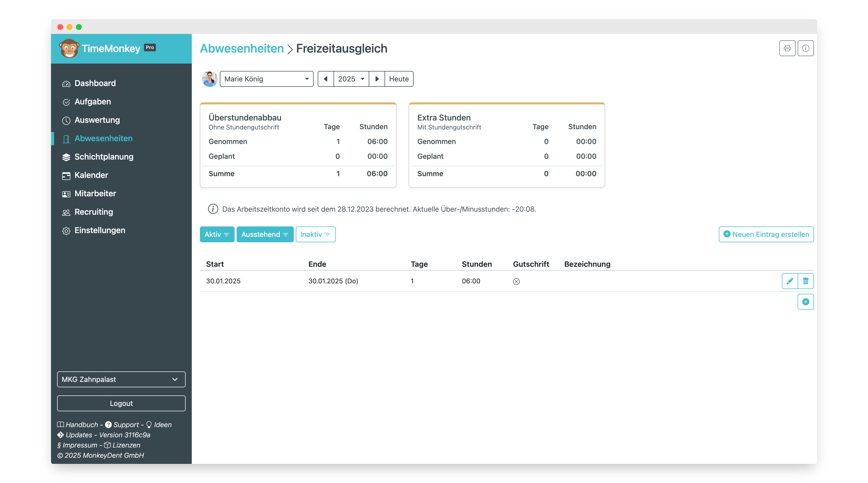Go to next year arrow
This screenshot has height=483, width=868.
point(377,79)
